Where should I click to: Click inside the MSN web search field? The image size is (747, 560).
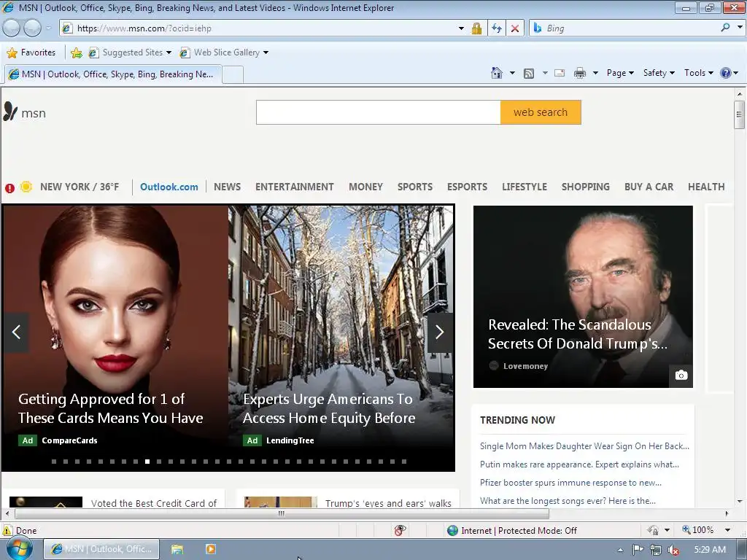pyautogui.click(x=379, y=112)
